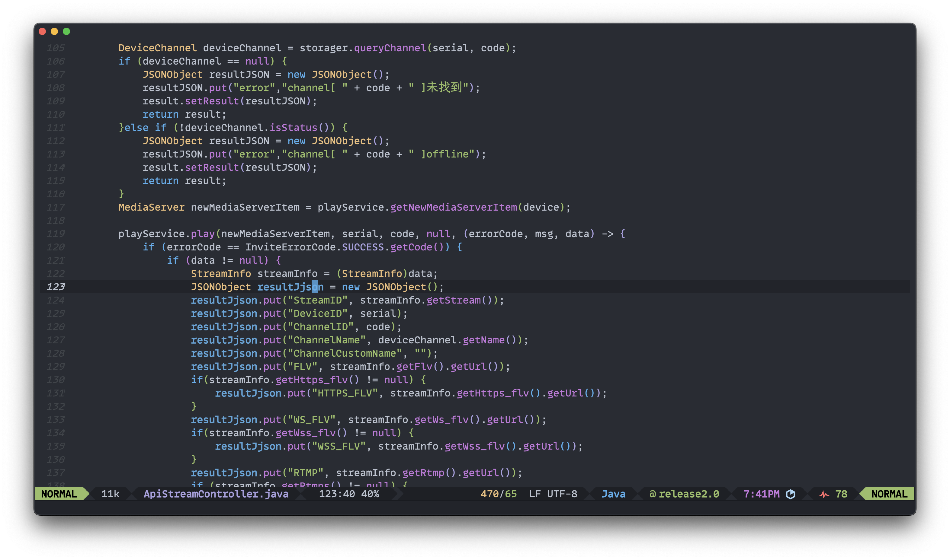The height and width of the screenshot is (560, 950).
Task: Click the LF UTF-8 encoding entry
Action: click(553, 494)
